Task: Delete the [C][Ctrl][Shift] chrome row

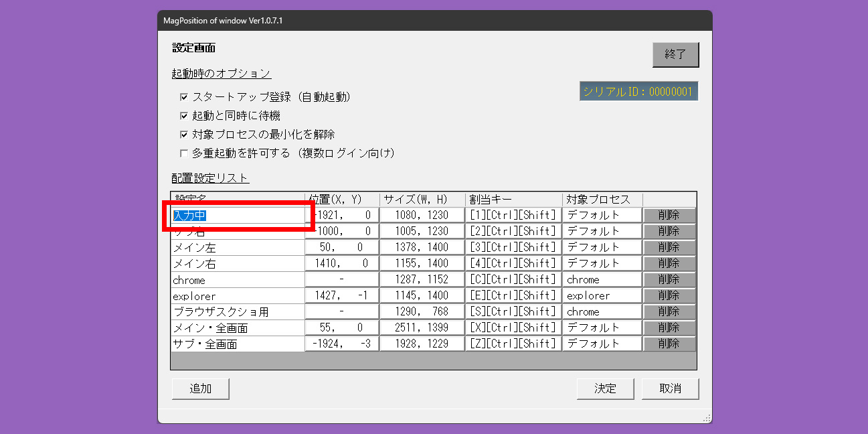Action: click(x=669, y=279)
